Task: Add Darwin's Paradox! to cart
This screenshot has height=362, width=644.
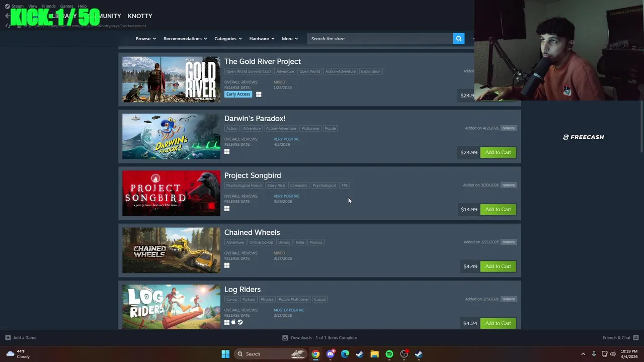Action: (498, 152)
